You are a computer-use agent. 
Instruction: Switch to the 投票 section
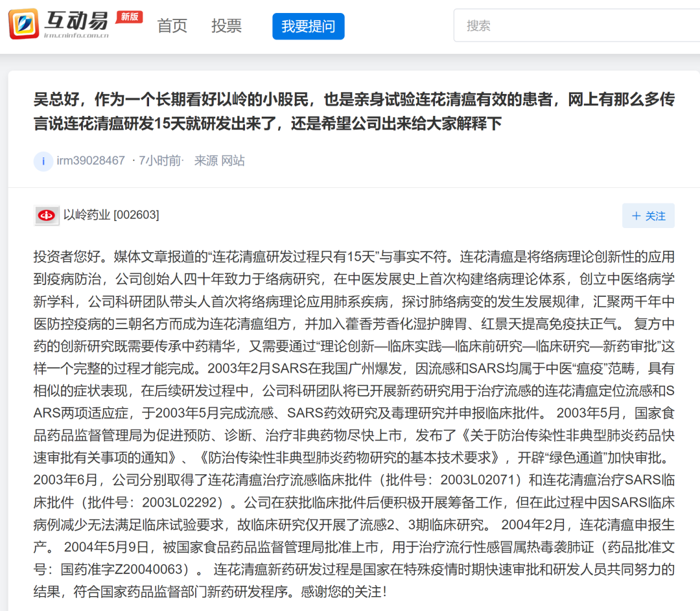(x=226, y=26)
